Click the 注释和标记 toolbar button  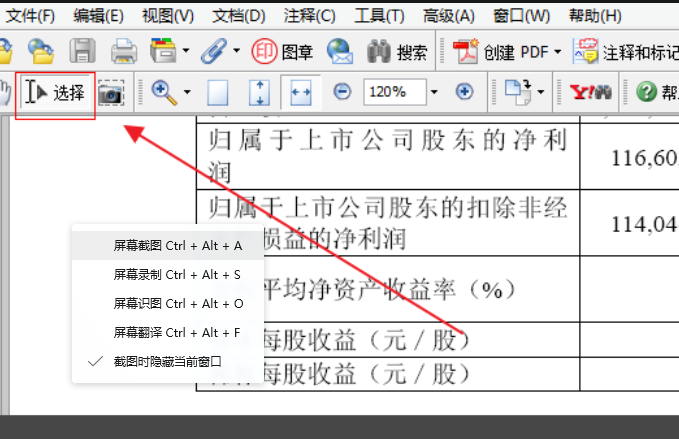(x=625, y=52)
